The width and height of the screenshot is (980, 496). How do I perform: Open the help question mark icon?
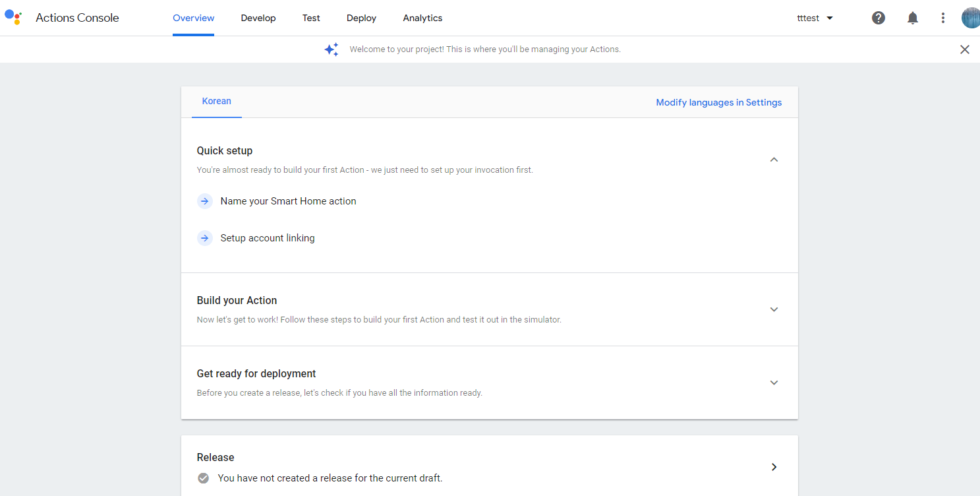tap(879, 18)
